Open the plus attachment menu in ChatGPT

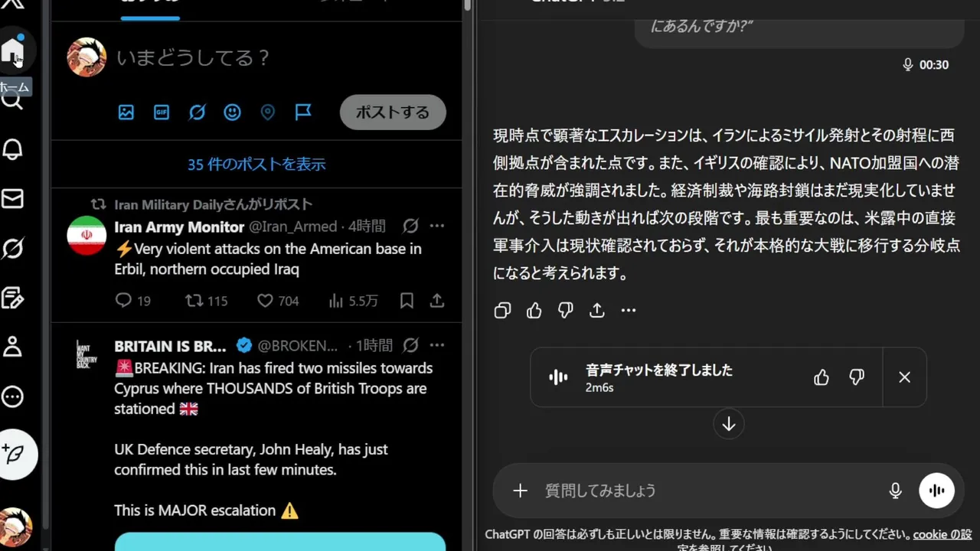tap(520, 491)
